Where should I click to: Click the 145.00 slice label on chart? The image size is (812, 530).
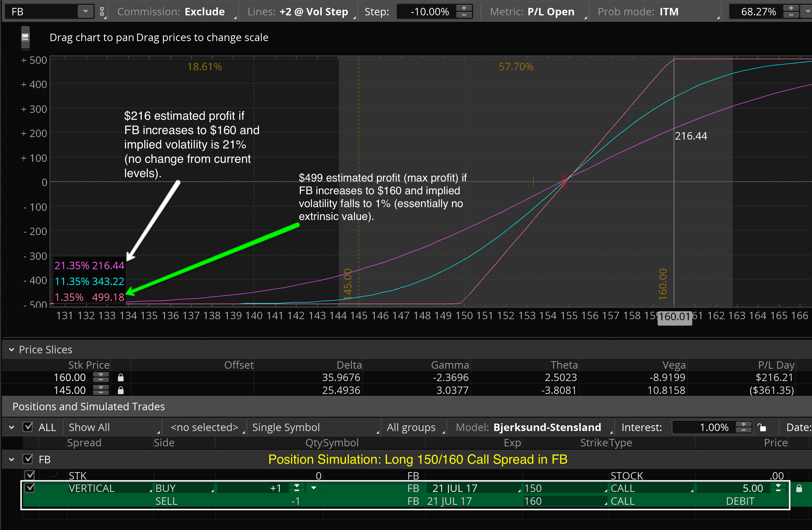coord(347,284)
